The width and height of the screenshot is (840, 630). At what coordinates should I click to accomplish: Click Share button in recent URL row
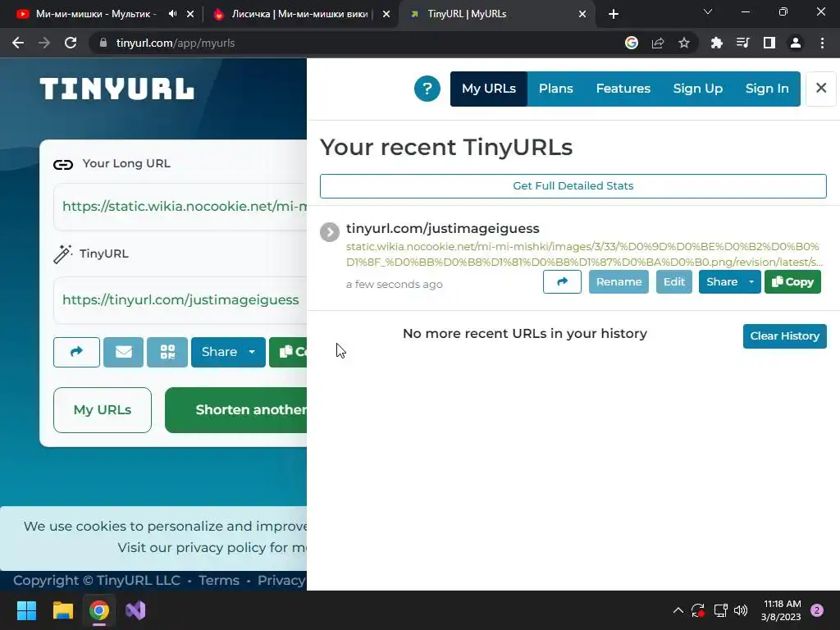tap(722, 282)
